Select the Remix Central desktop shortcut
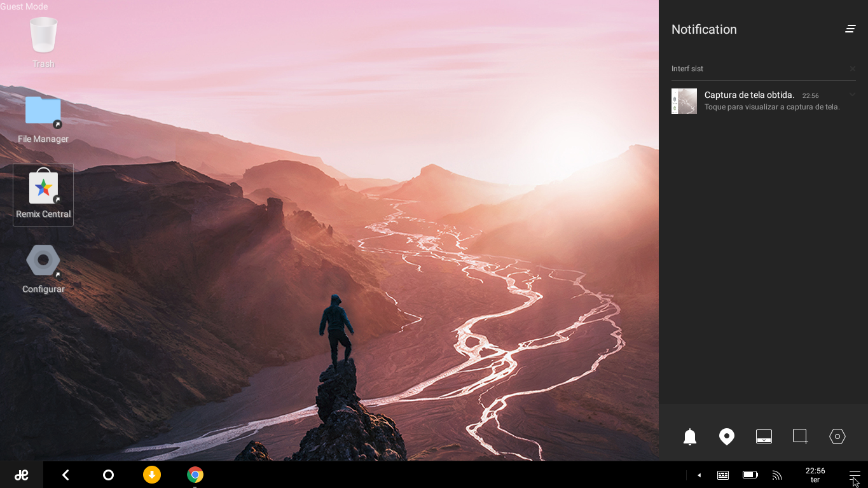 43,195
